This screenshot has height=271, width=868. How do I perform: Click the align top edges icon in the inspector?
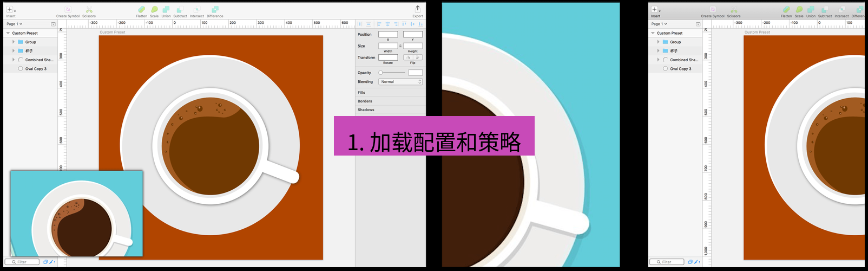[x=404, y=24]
